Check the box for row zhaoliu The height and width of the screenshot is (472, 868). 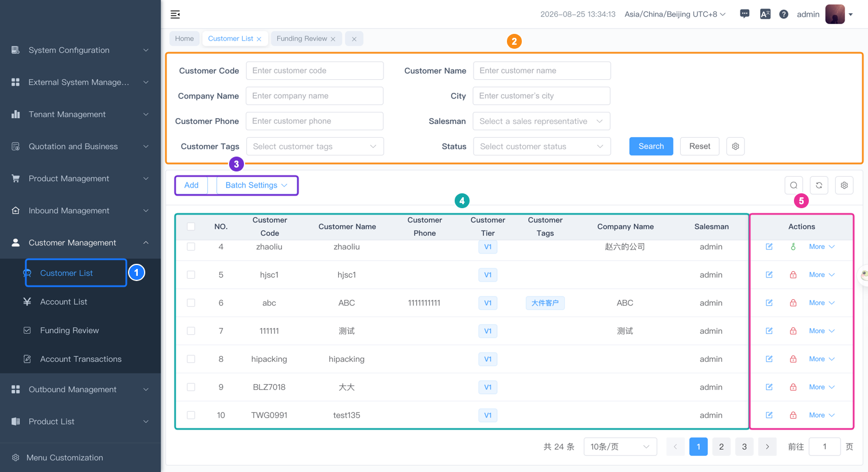191,247
